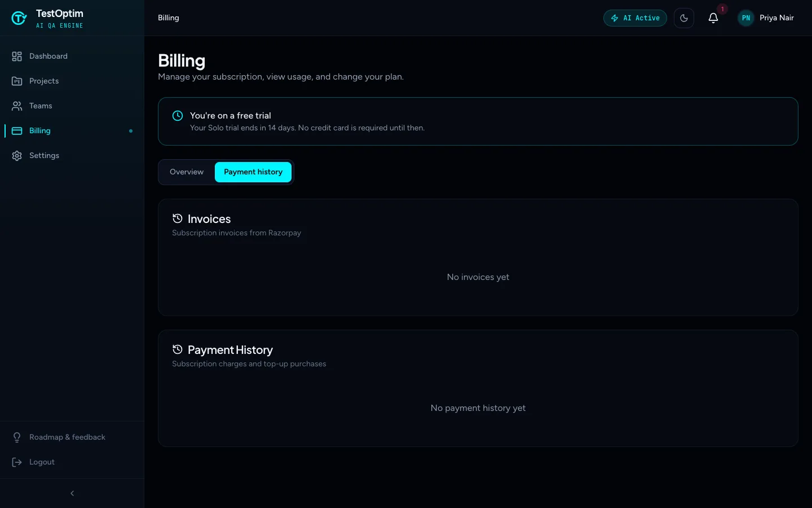Click the Roadmap & feedback lightbulb icon
The width and height of the screenshot is (812, 508).
[17, 437]
